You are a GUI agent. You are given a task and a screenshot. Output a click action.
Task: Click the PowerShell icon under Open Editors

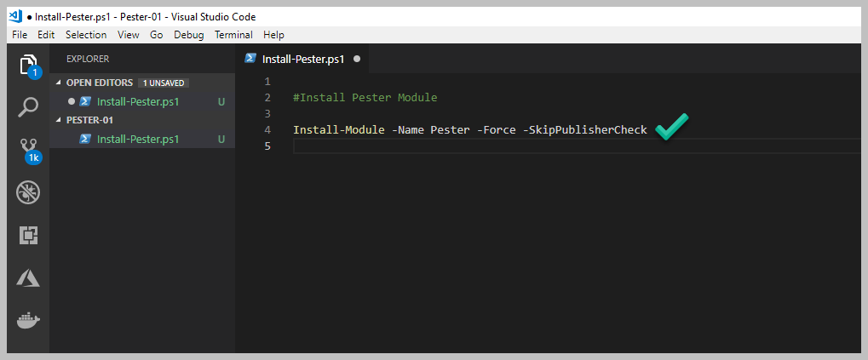click(x=85, y=102)
